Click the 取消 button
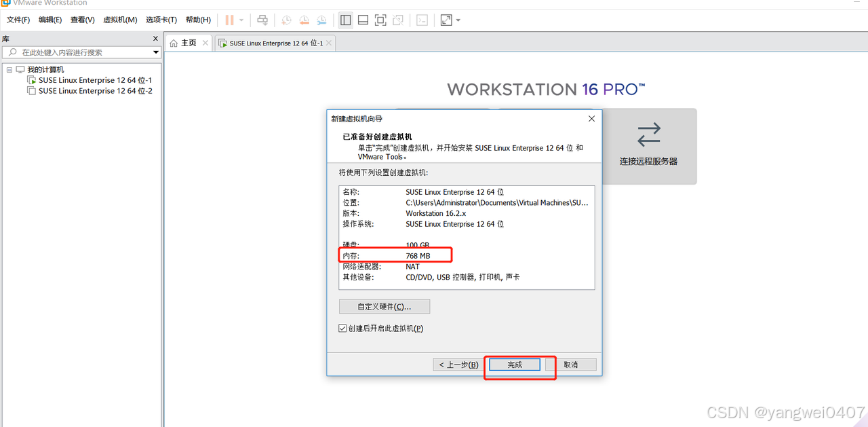This screenshot has width=868, height=427. [x=571, y=365]
